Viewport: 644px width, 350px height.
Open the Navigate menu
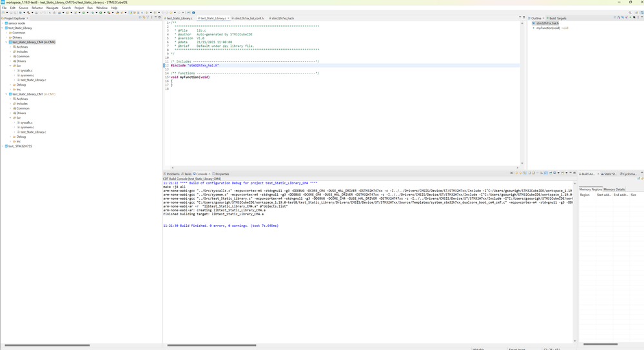[52, 8]
